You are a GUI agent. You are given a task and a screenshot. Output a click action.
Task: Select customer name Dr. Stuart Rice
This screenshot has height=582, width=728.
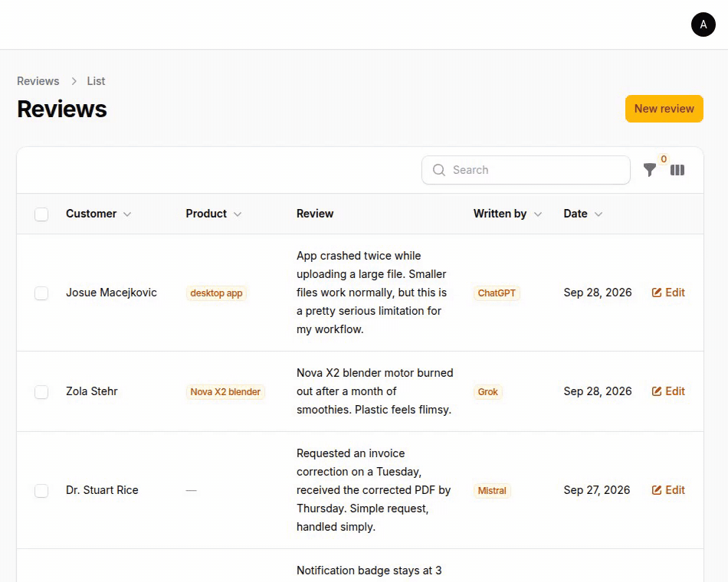tap(102, 490)
